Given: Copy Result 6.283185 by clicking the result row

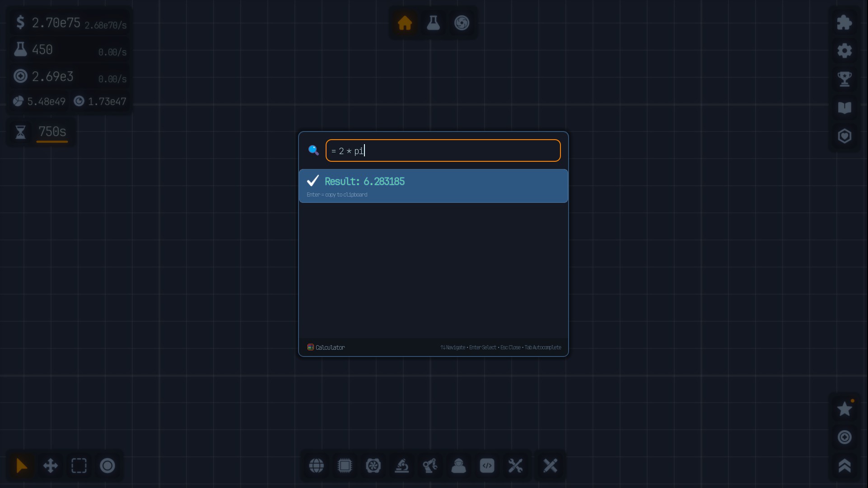Looking at the screenshot, I should click(433, 186).
